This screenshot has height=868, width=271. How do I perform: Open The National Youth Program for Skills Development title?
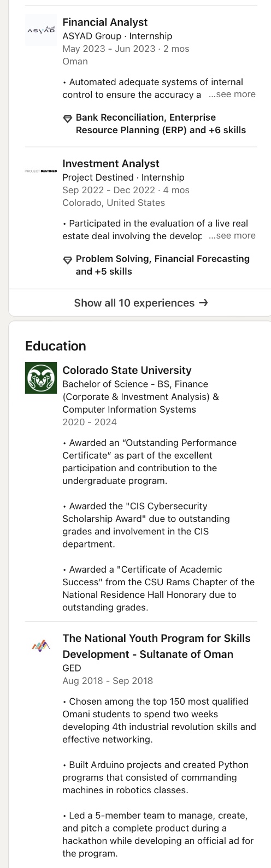tap(156, 646)
